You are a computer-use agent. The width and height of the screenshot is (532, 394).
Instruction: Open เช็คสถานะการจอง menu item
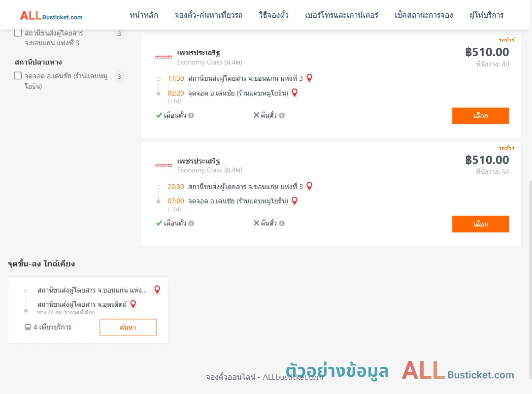click(x=424, y=15)
